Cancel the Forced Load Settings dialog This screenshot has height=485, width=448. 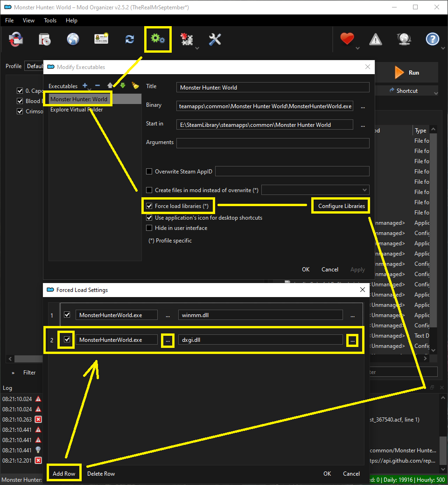[351, 473]
